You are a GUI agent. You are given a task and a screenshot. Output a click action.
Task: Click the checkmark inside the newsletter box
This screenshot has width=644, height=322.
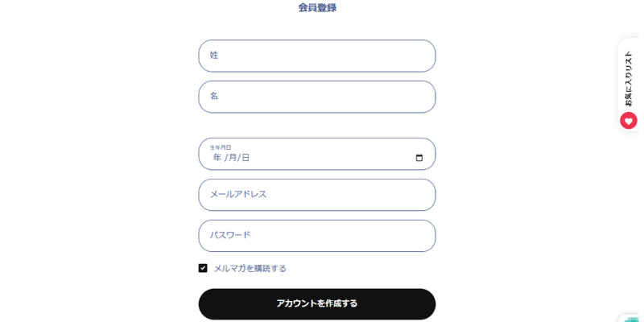[203, 268]
